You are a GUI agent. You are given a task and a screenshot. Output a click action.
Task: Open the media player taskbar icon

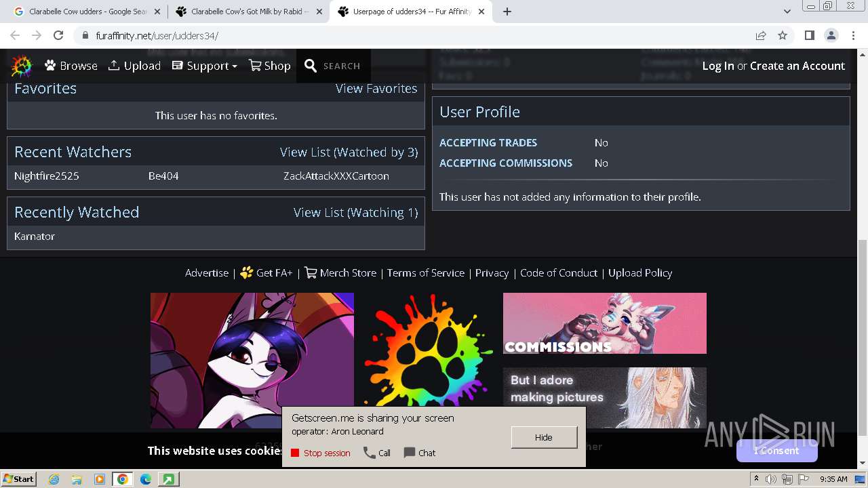click(100, 479)
